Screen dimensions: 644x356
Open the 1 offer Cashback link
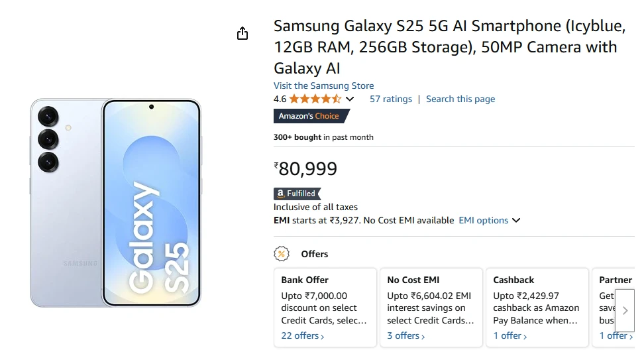point(510,336)
